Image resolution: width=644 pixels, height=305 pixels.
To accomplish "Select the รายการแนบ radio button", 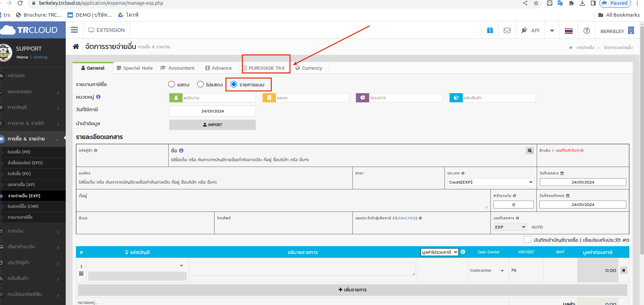I will point(234,84).
